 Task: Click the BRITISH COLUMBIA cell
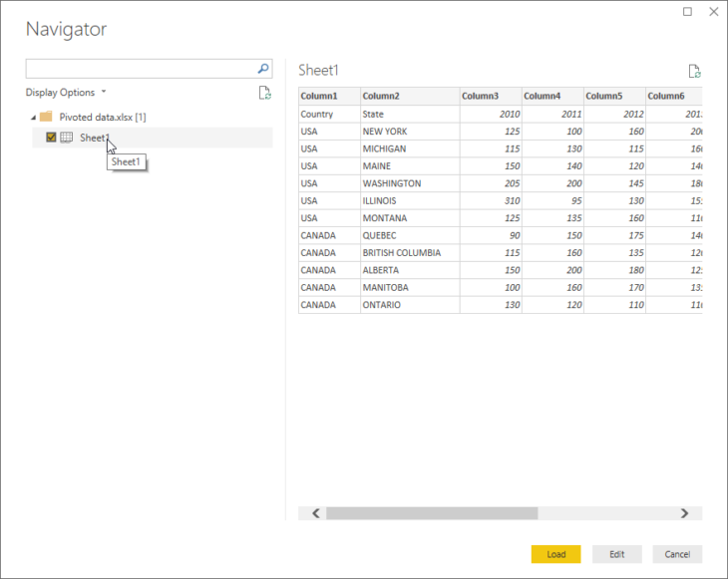point(410,253)
